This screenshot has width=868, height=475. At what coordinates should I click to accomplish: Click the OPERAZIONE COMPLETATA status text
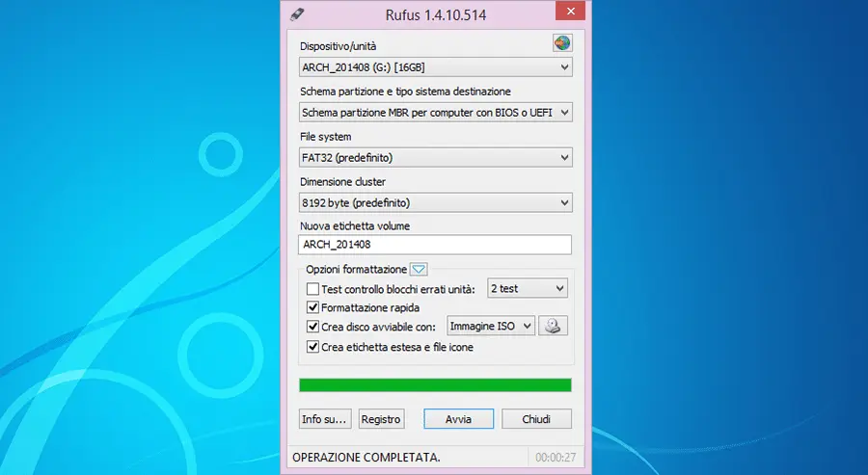366,458
